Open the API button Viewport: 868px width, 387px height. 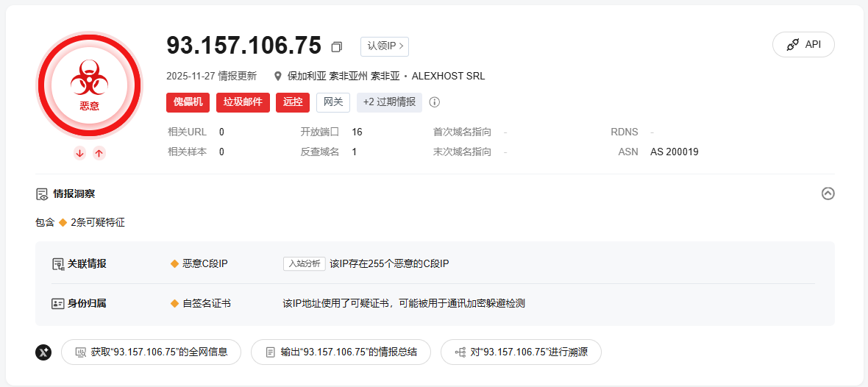[x=803, y=44]
